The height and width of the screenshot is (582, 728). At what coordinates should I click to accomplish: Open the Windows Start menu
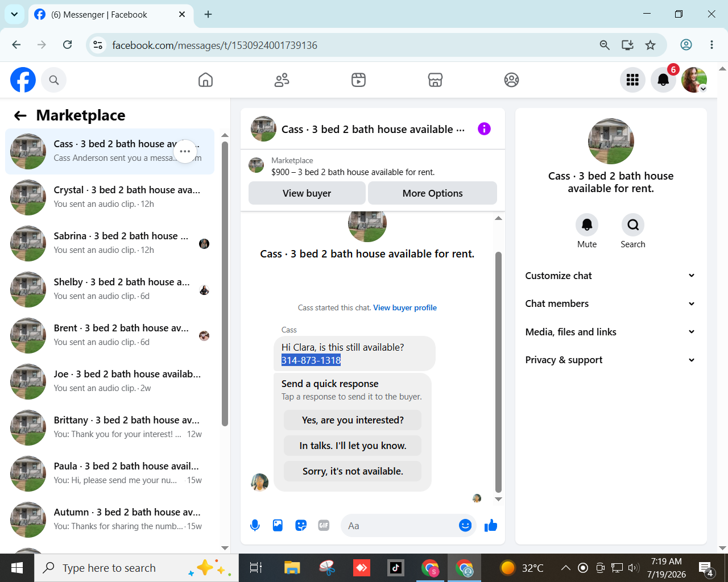17,568
